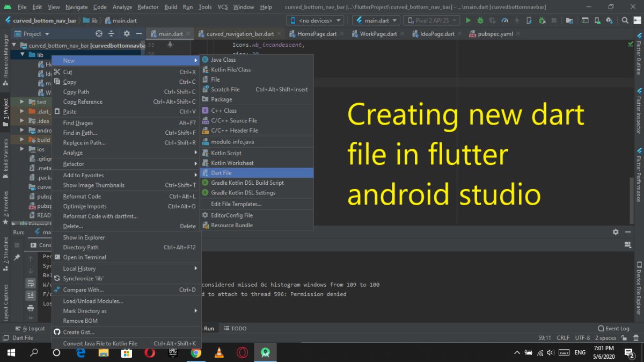Click the UTF-8 encoding status indicator
The image size is (644, 362).
pyautogui.click(x=582, y=338)
